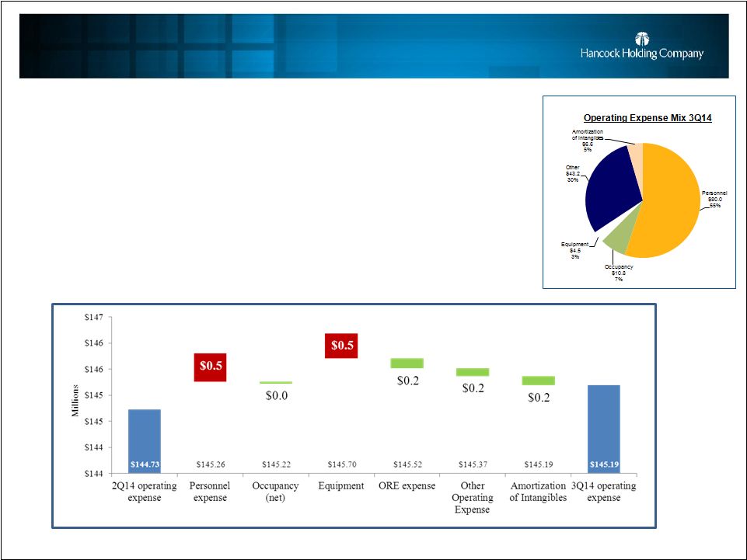Click the $145.70 value under Equipment column
This screenshot has height=560, width=747.
point(341,464)
